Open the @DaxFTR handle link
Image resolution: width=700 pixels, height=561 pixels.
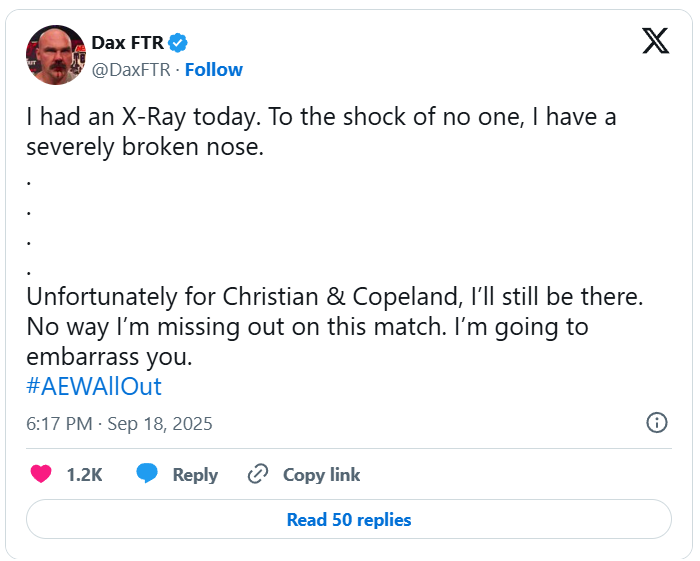(131, 69)
